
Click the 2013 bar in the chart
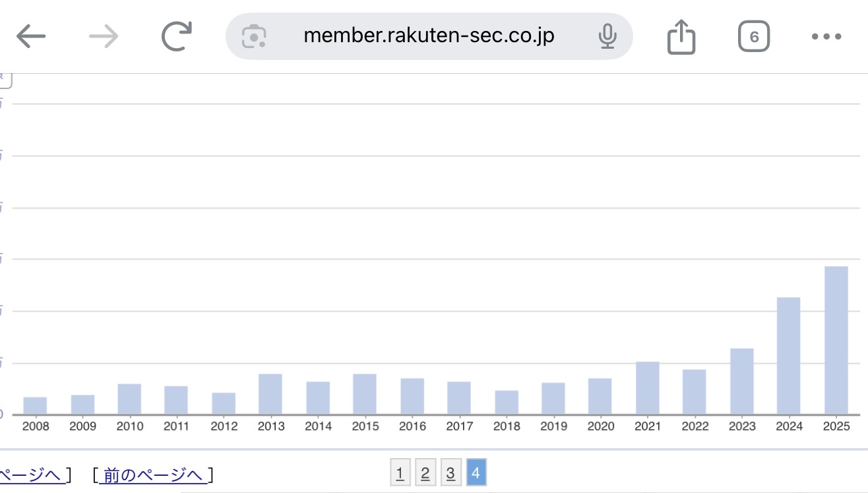click(x=270, y=394)
